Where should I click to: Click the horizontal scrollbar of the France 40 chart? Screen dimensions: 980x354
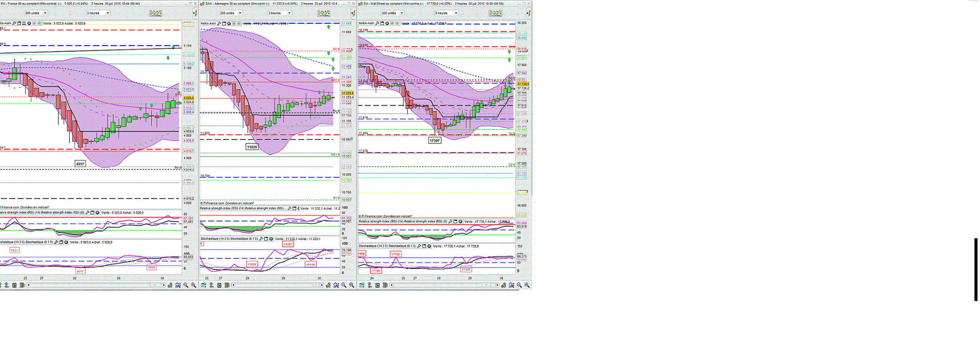point(96,285)
